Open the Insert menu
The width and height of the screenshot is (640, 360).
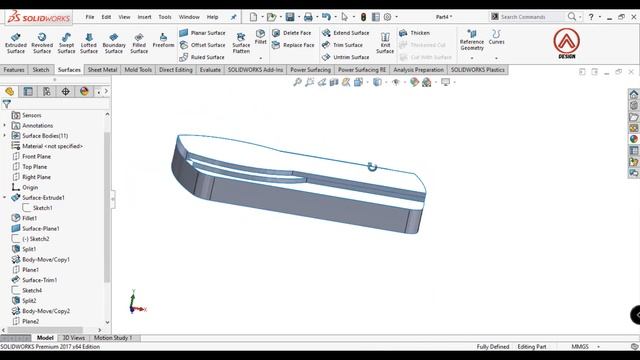click(144, 17)
